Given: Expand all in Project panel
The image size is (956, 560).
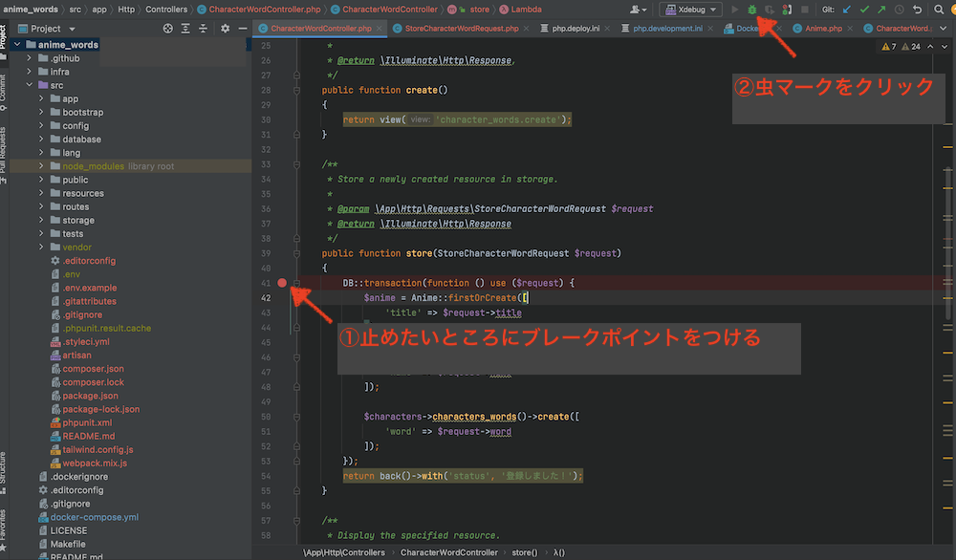Looking at the screenshot, I should [x=185, y=29].
